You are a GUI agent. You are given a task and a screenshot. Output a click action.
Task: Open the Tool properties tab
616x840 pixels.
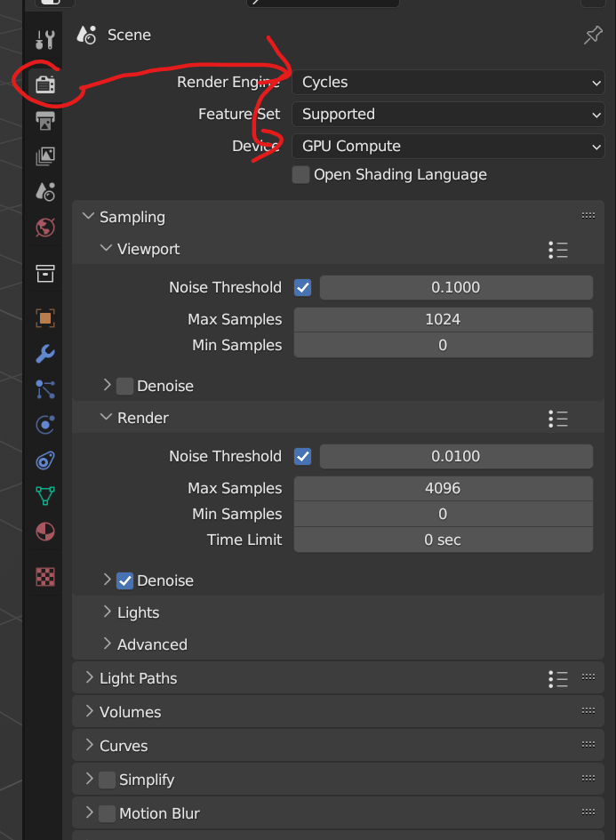click(44, 40)
